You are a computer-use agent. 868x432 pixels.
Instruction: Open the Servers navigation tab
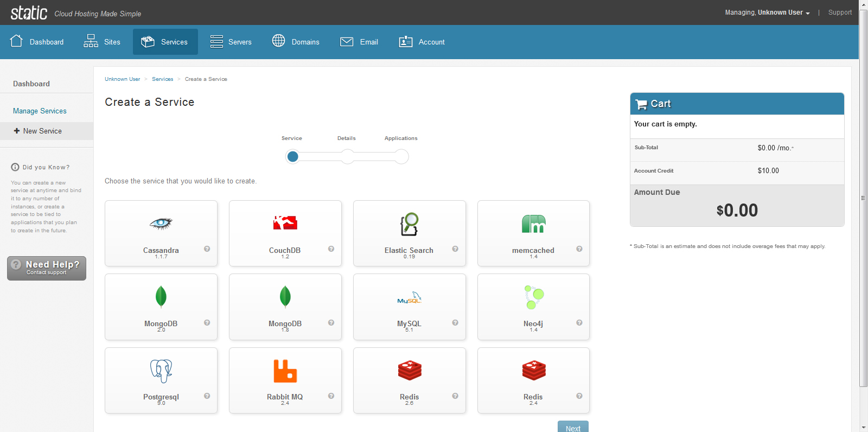pyautogui.click(x=231, y=42)
